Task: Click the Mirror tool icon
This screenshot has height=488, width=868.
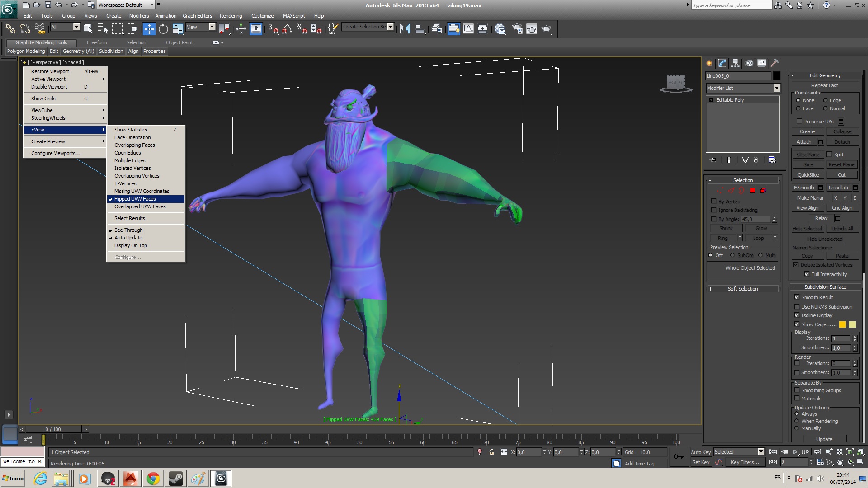Action: coord(405,29)
